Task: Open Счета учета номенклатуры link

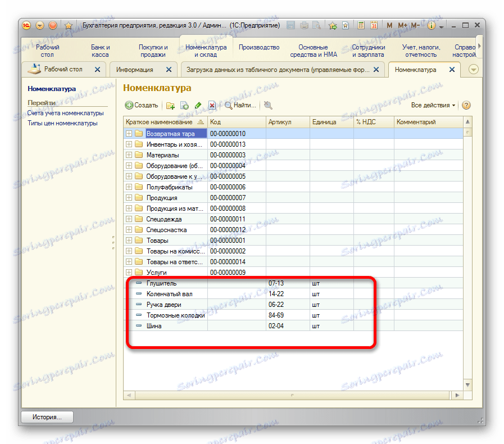Action: pos(65,113)
